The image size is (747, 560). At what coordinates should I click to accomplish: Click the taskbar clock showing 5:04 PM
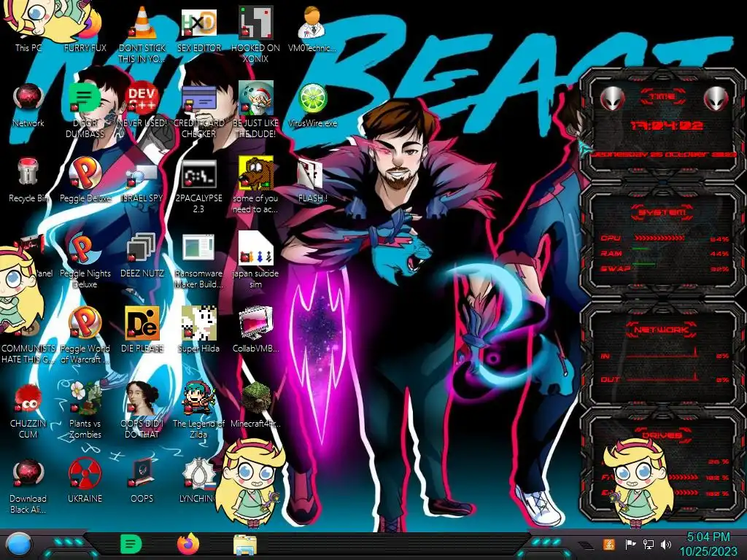point(708,544)
